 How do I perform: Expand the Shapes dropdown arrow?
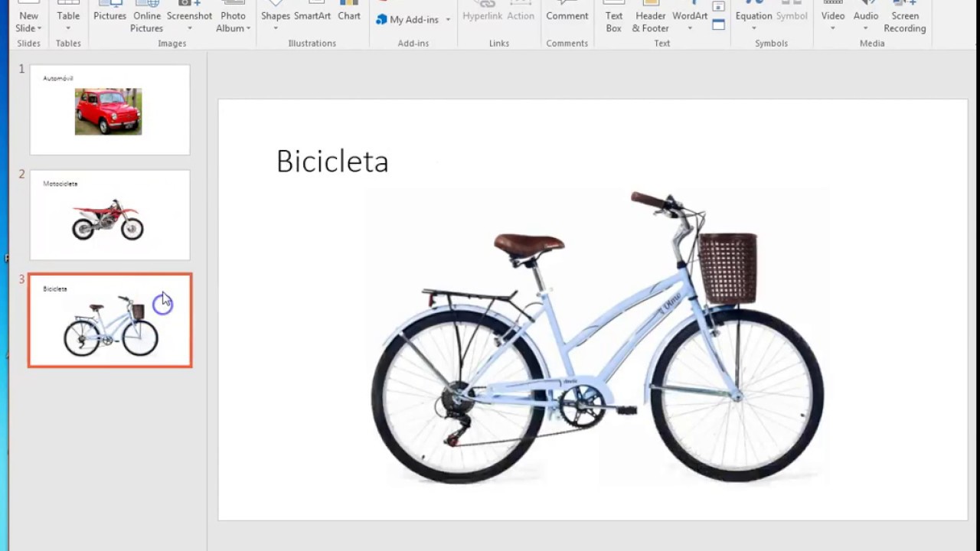click(x=275, y=29)
